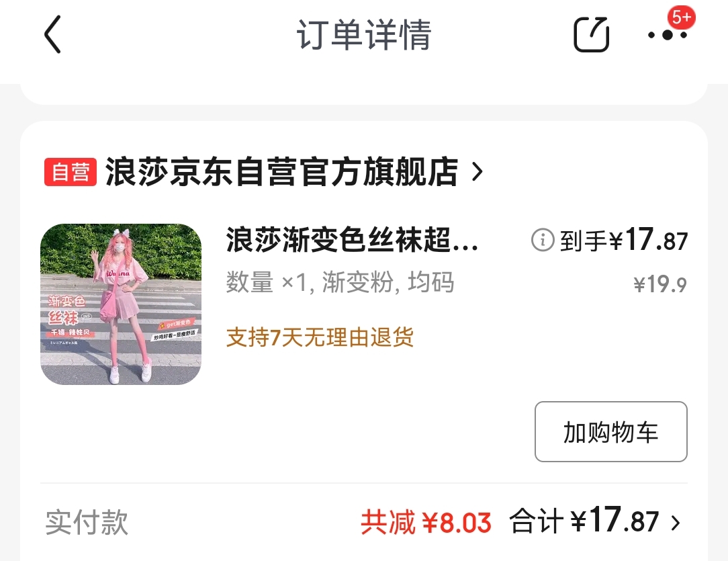Tap the share icon in header

tap(592, 34)
